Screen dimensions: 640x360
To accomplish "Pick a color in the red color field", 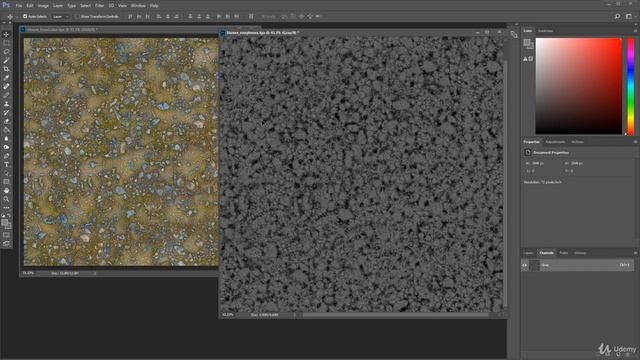I will (579, 86).
